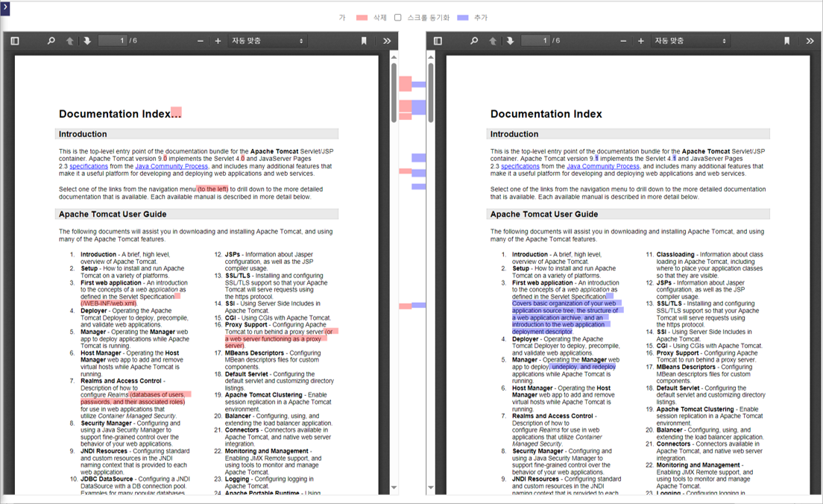Click 'Classloading' list item in the right document

click(675, 255)
